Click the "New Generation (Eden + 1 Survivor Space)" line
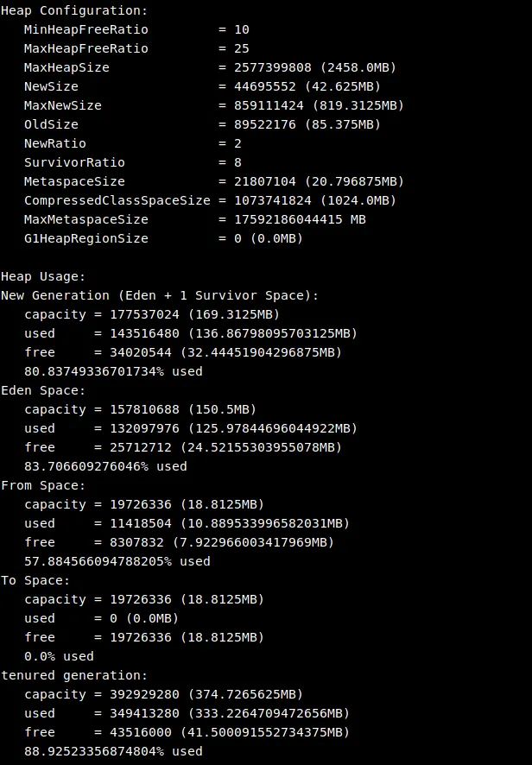Image resolution: width=532 pixels, height=765 pixels. point(160,295)
